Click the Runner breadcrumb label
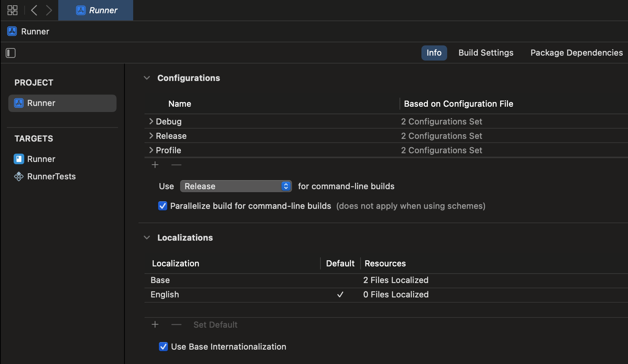Viewport: 628px width, 364px height. 35,31
